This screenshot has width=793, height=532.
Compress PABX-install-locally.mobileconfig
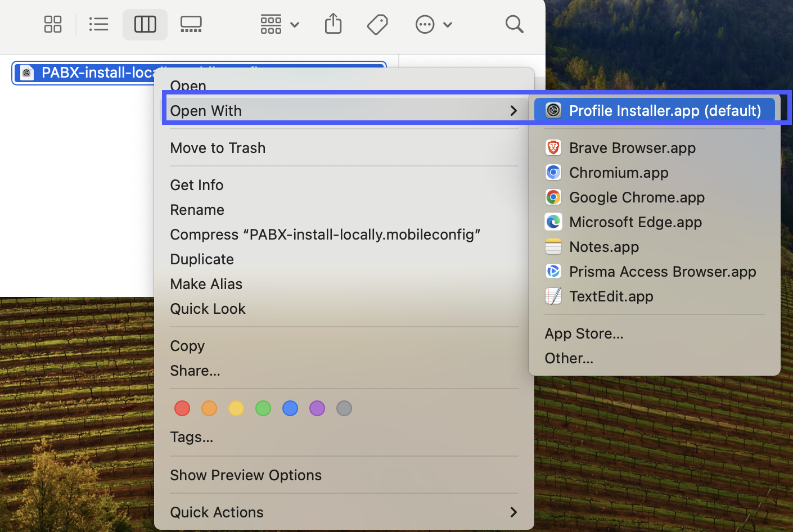click(344, 235)
